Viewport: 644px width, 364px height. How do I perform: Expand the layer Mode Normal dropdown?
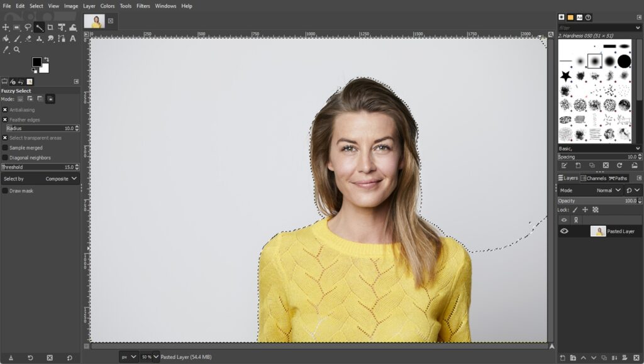pos(608,190)
